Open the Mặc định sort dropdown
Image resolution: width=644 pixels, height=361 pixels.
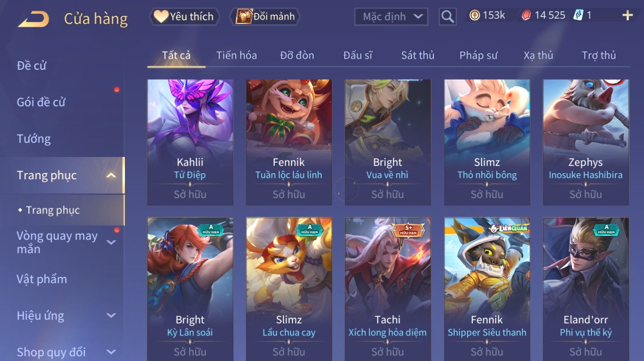(x=391, y=17)
